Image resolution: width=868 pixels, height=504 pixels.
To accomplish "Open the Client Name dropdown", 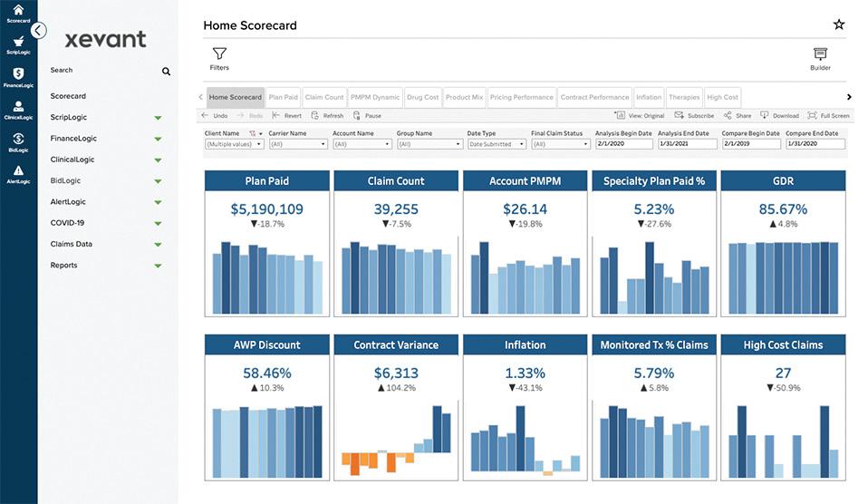I will [x=234, y=144].
